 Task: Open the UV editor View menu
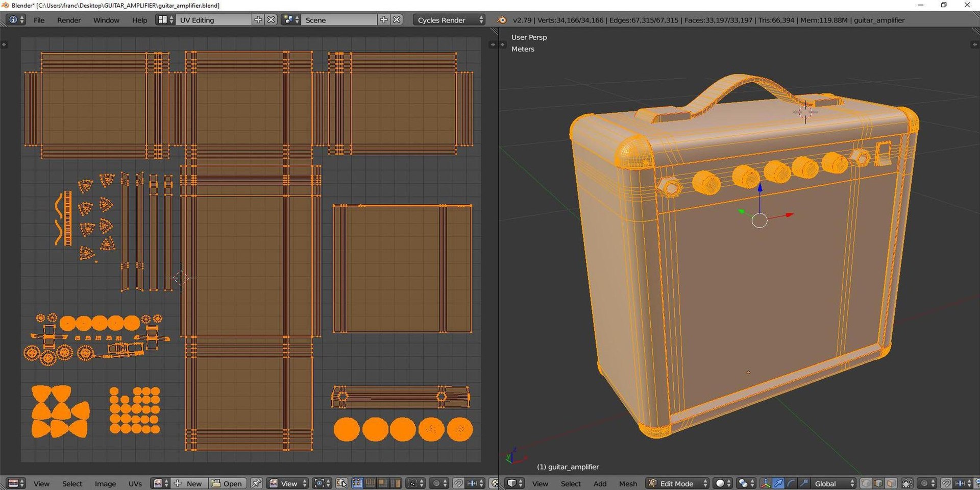coord(41,483)
